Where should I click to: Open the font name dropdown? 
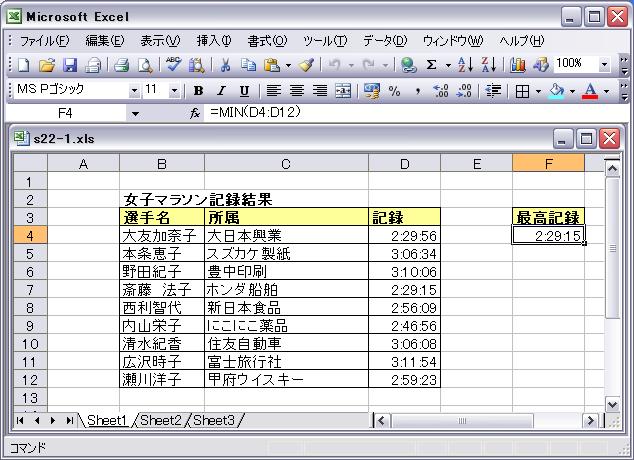point(134,91)
